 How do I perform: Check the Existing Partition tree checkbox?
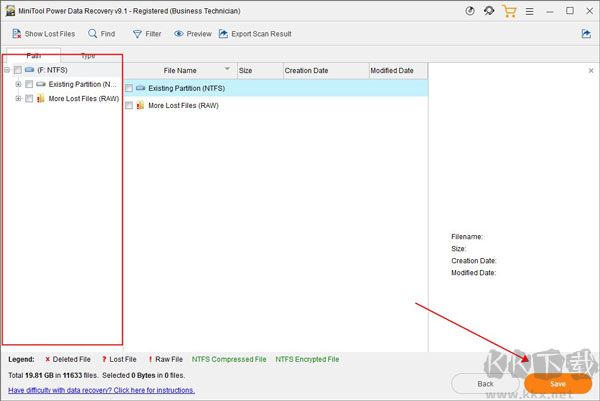click(29, 84)
